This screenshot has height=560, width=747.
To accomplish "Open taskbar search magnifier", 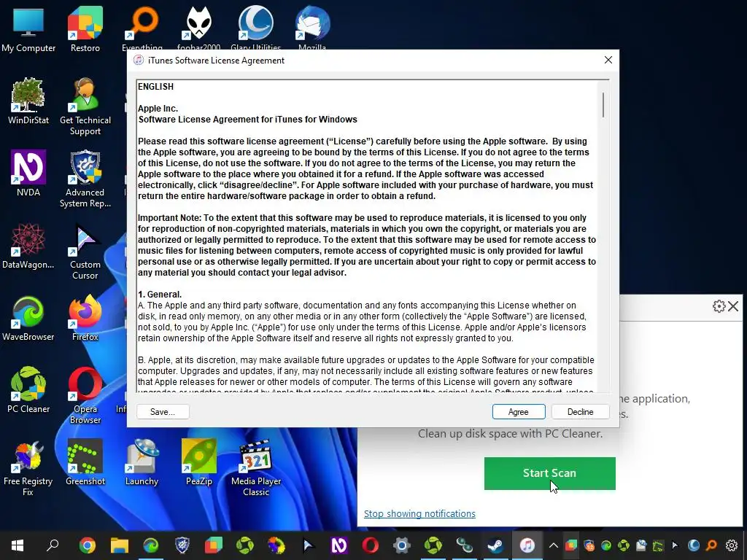I will (x=53, y=545).
